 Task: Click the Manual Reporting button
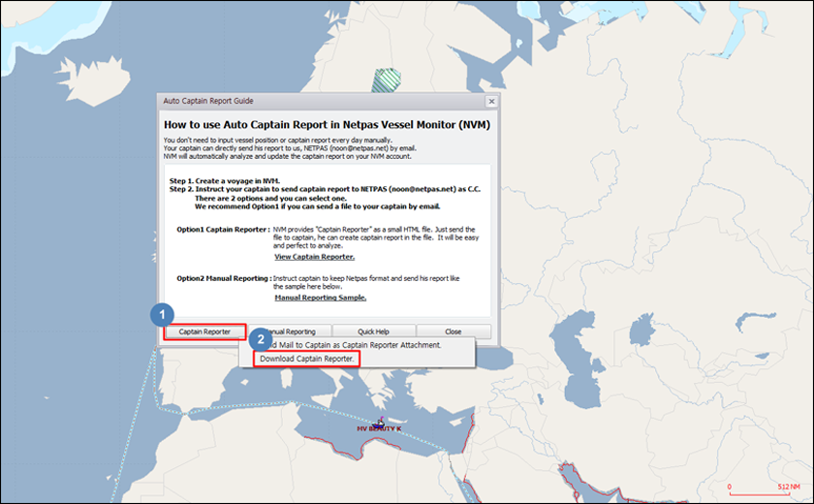point(290,331)
